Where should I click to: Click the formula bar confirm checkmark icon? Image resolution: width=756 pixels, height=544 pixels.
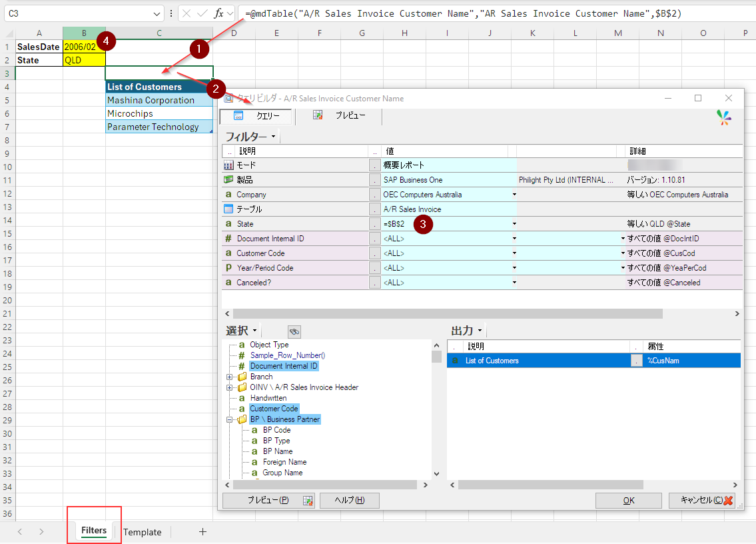202,13
